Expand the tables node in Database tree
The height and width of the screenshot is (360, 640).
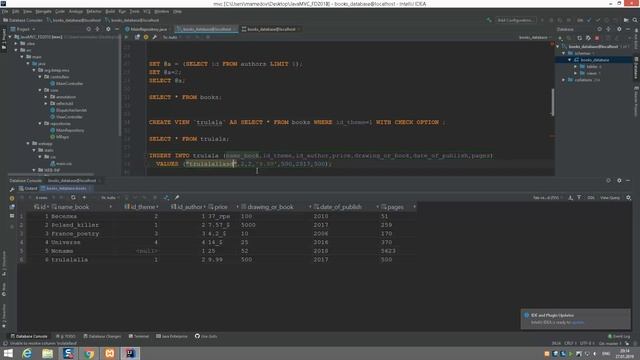coord(576,67)
